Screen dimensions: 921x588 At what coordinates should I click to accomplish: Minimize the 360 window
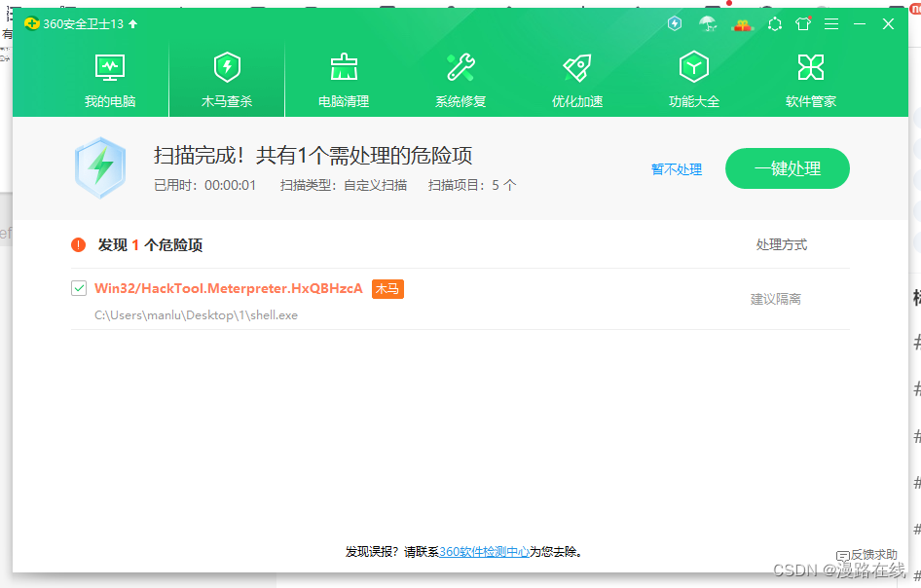pos(860,24)
